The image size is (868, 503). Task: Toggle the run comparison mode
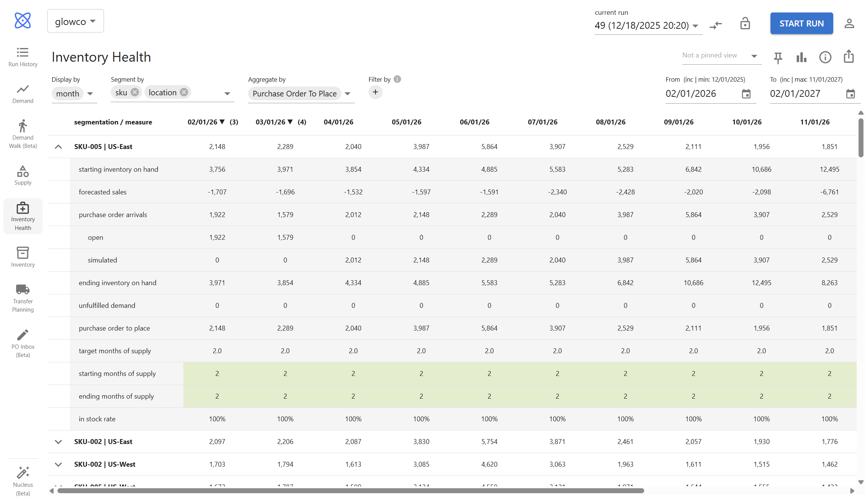click(x=716, y=25)
